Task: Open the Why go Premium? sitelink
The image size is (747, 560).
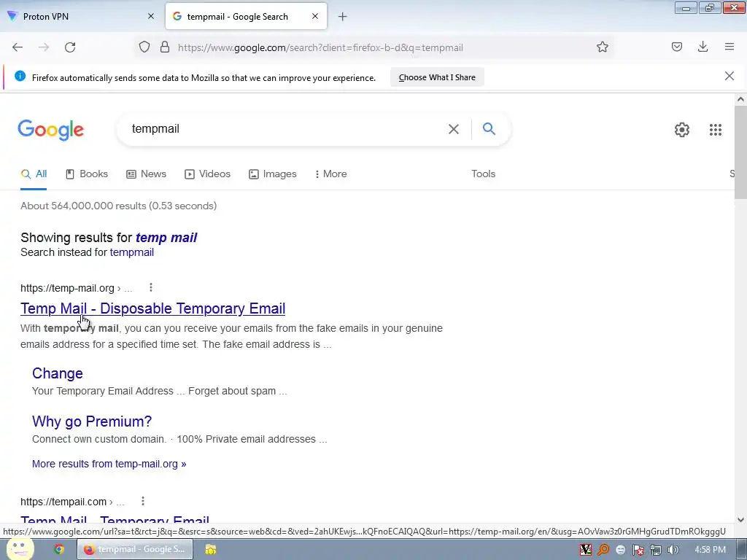Action: coord(92,421)
